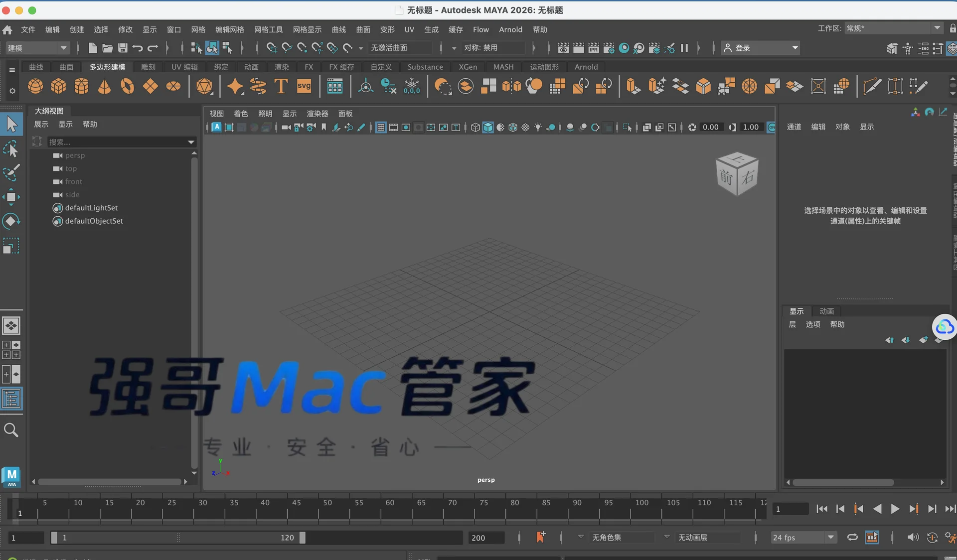The image size is (957, 560).
Task: Open the search magnifier in left sidebar
Action: (x=11, y=430)
